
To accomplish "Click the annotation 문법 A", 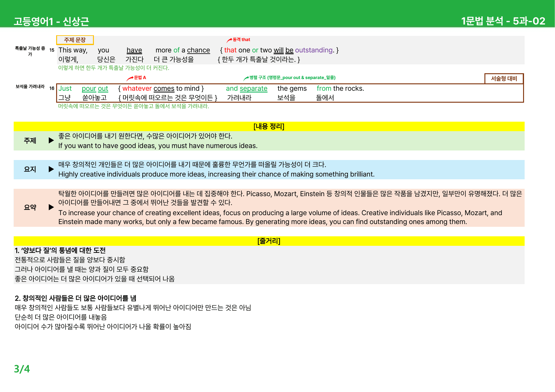I will tap(140, 78).
